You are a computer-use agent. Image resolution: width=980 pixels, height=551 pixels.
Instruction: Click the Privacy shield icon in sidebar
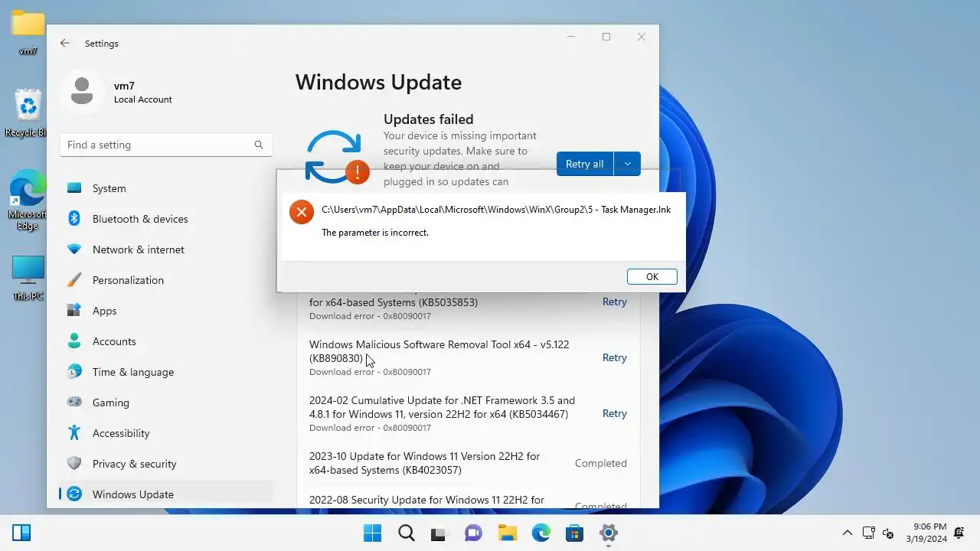click(x=74, y=464)
